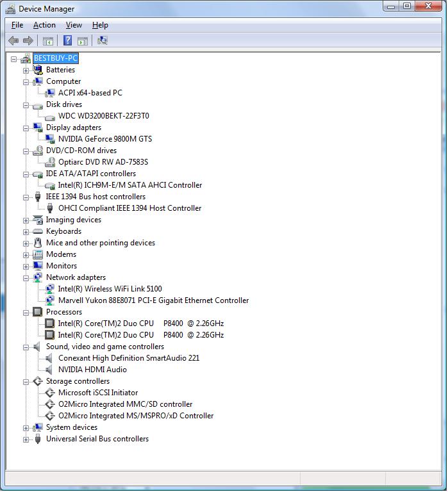Click the NVIDIA GeForce 9800M GTS icon
This screenshot has width=448, height=492.
tap(50, 138)
